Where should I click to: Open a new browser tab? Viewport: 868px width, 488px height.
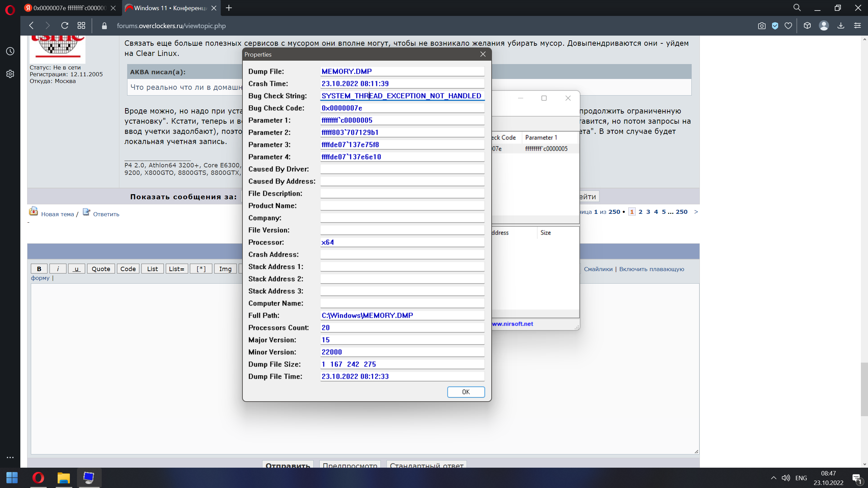[x=229, y=8]
